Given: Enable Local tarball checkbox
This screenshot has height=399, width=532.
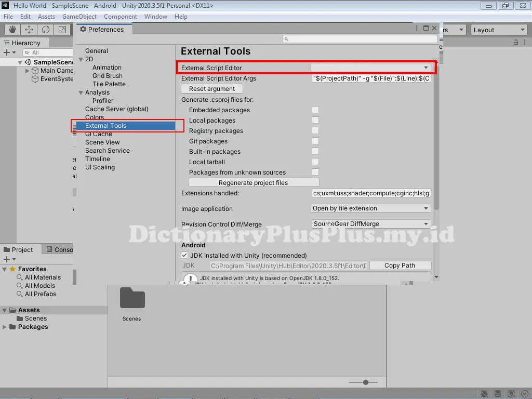Looking at the screenshot, I should 315,162.
